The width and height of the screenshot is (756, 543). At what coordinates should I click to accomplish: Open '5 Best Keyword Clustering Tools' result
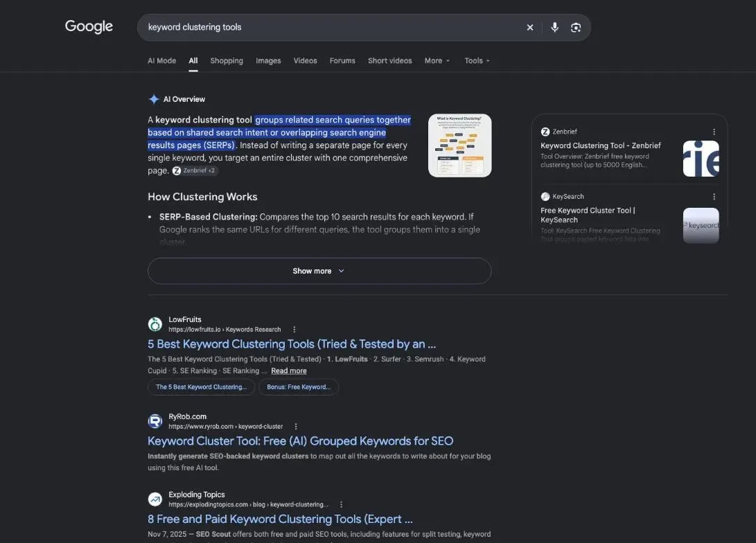click(292, 344)
